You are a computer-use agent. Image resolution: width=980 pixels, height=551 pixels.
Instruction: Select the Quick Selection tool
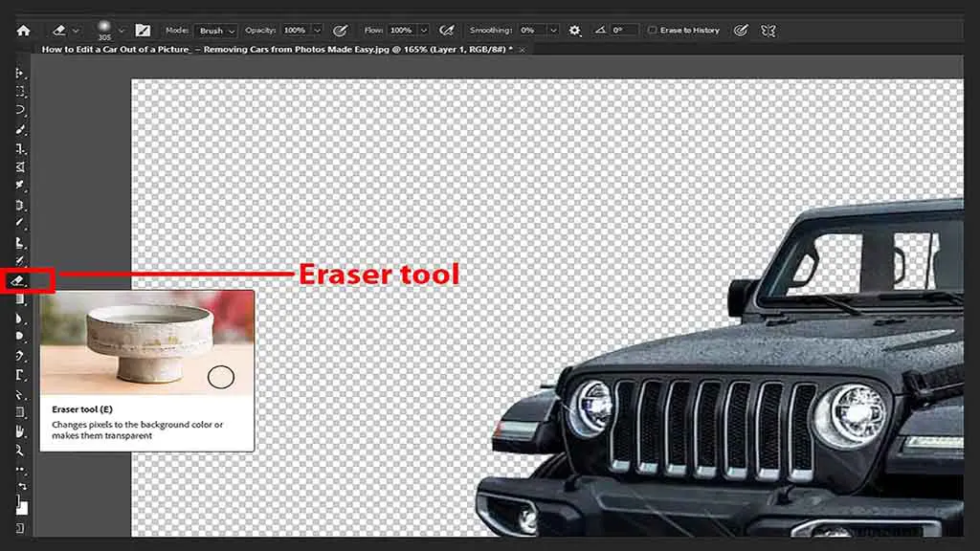20,129
